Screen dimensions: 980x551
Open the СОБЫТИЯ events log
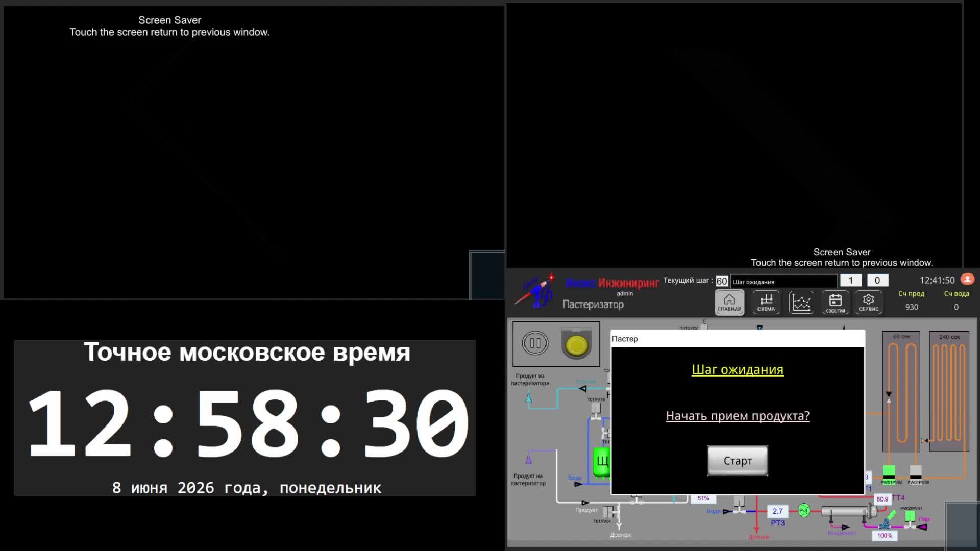tap(836, 303)
